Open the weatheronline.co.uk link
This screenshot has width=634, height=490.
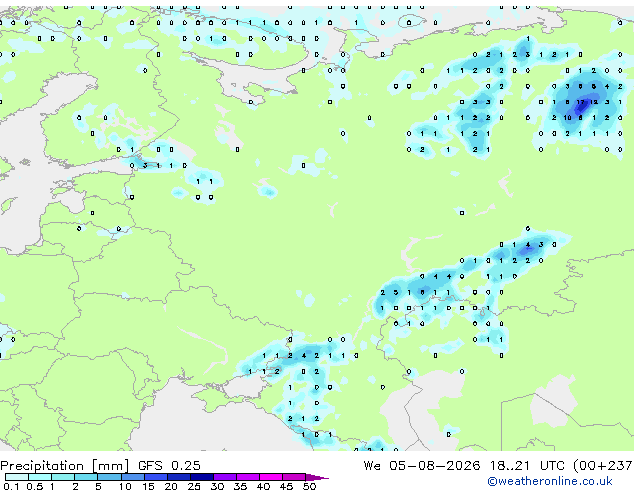(x=550, y=481)
